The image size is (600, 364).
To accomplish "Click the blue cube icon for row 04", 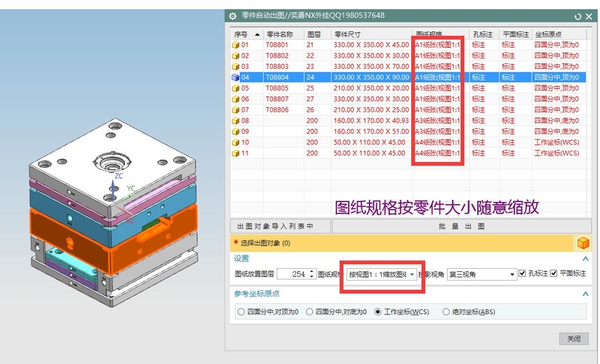I will tap(235, 78).
